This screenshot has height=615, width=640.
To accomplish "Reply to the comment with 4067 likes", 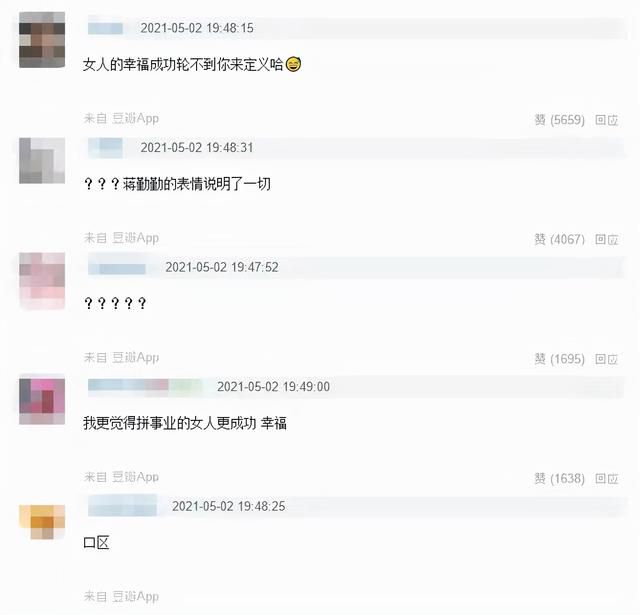I will [607, 240].
